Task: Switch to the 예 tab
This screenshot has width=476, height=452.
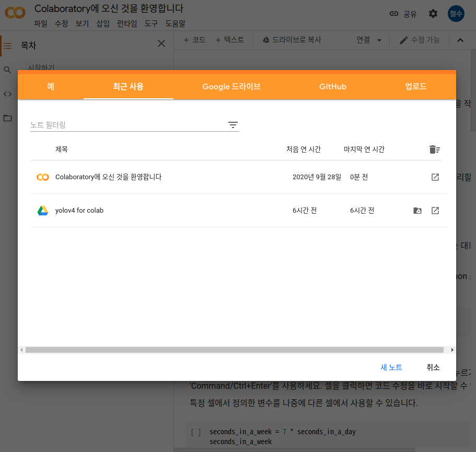Action: 51,87
